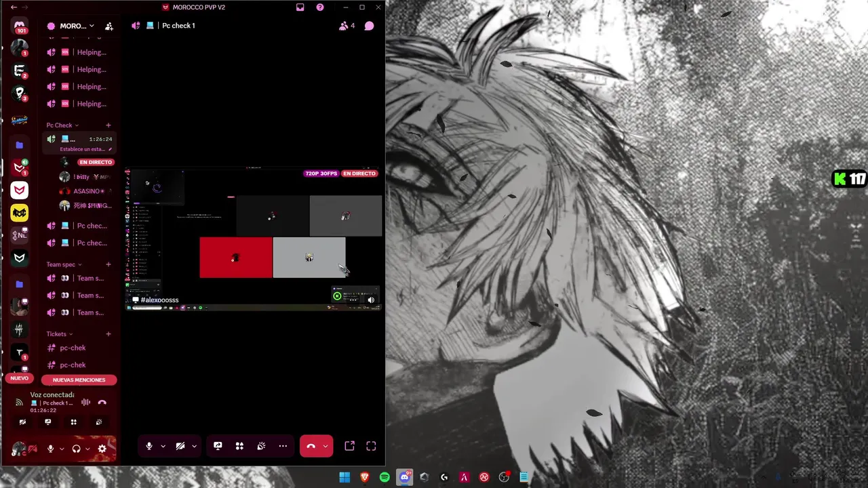The width and height of the screenshot is (868, 488).
Task: Open user ASASINO in voice list
Action: click(85, 191)
